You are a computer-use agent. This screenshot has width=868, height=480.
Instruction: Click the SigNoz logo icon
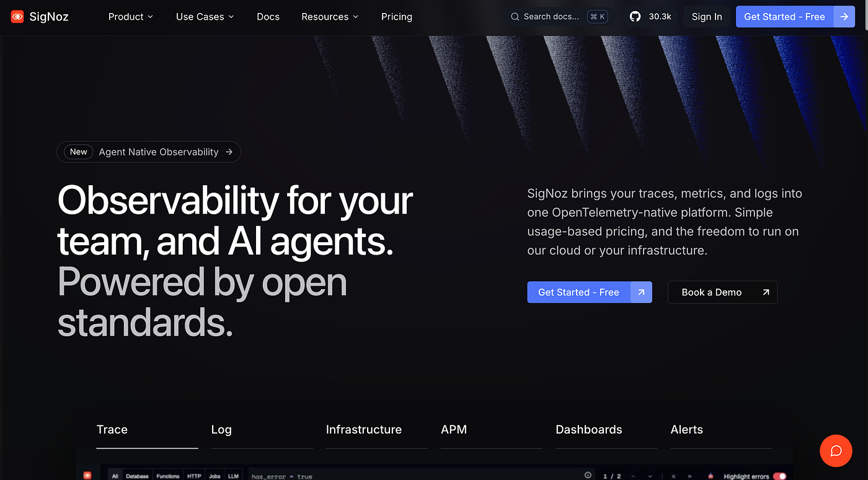coord(17,17)
